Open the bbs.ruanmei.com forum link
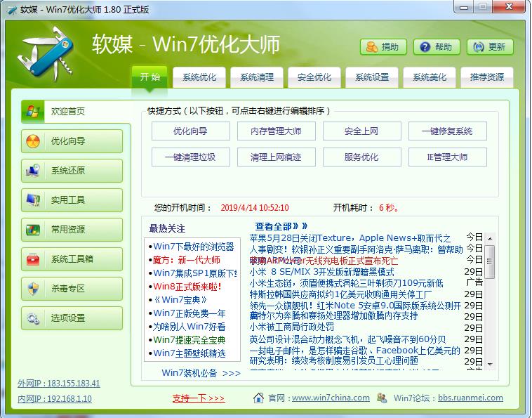This screenshot has width=532, height=418. coord(471,398)
